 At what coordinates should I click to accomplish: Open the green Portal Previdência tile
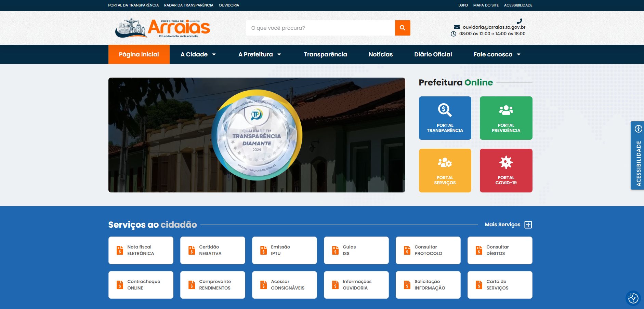pos(505,118)
